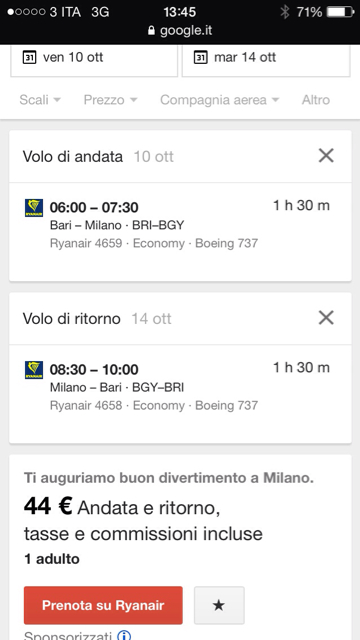Open the return date calendar icon
The height and width of the screenshot is (640, 360).
pyautogui.click(x=200, y=57)
